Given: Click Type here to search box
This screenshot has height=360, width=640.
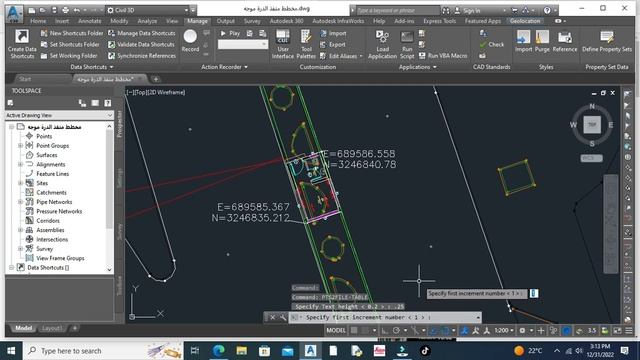Looking at the screenshot, I should [103, 351].
